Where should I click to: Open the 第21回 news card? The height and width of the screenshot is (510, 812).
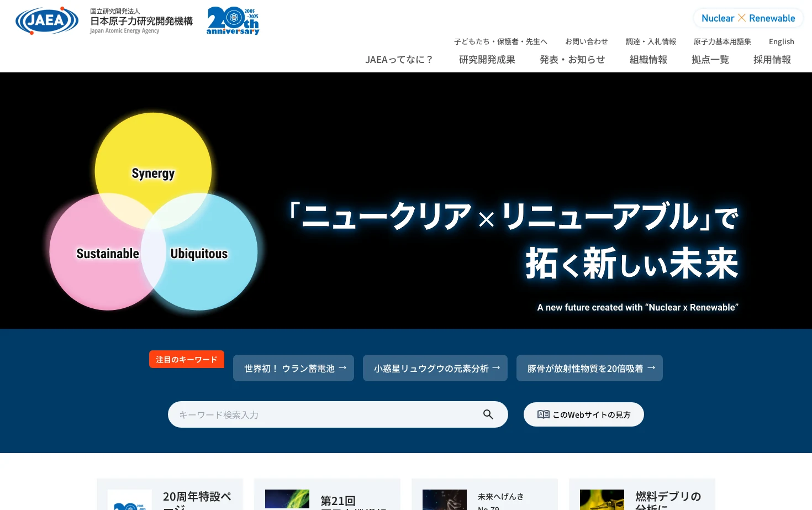(x=327, y=495)
